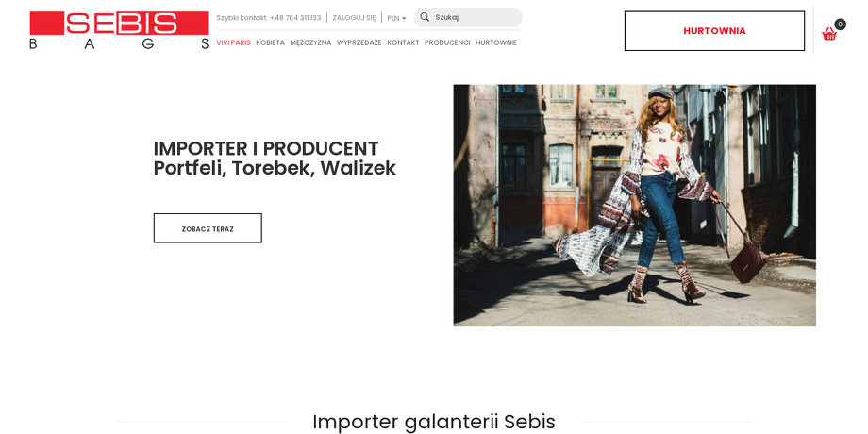The height and width of the screenshot is (434, 868).
Task: Click the Zaloguj się link
Action: click(354, 18)
